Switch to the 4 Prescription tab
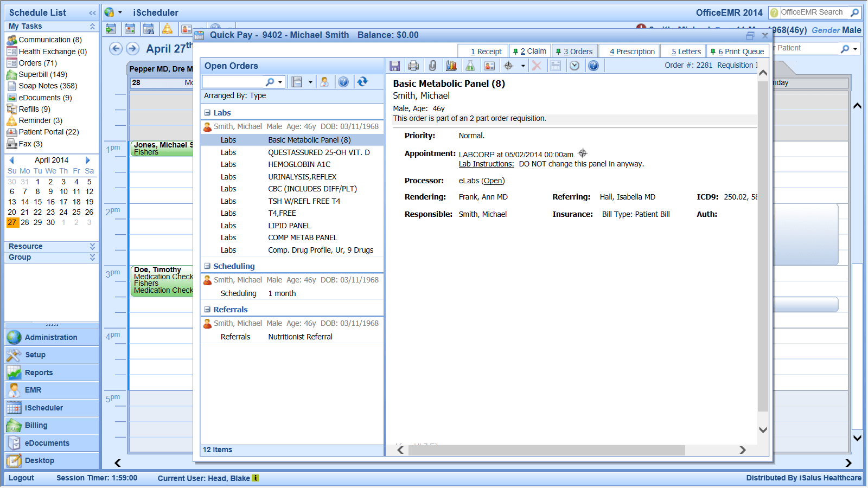Viewport: 868px width, 488px height. click(632, 52)
